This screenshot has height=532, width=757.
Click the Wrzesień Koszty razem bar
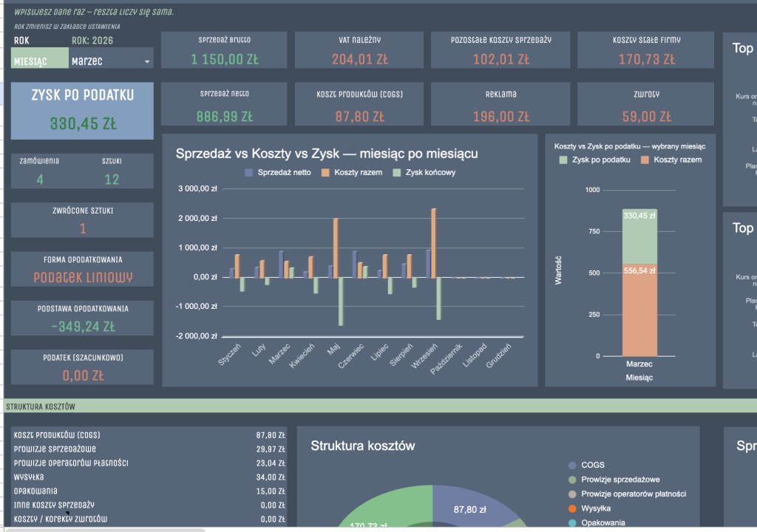(433, 243)
